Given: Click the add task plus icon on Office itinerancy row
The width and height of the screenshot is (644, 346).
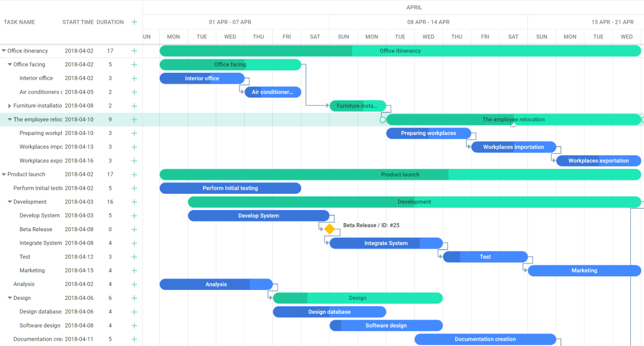Looking at the screenshot, I should (134, 51).
